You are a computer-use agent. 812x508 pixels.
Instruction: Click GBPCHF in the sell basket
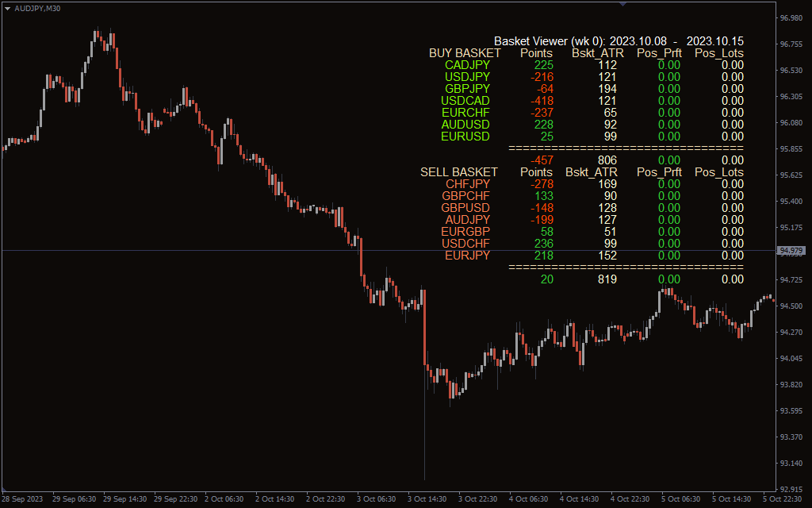click(466, 196)
